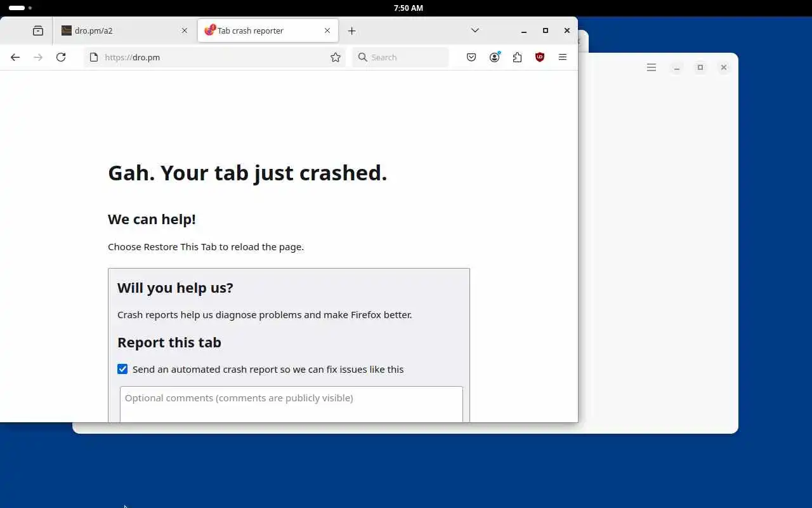Uncheck Send an automated crash report
The height and width of the screenshot is (508, 812).
pos(122,369)
